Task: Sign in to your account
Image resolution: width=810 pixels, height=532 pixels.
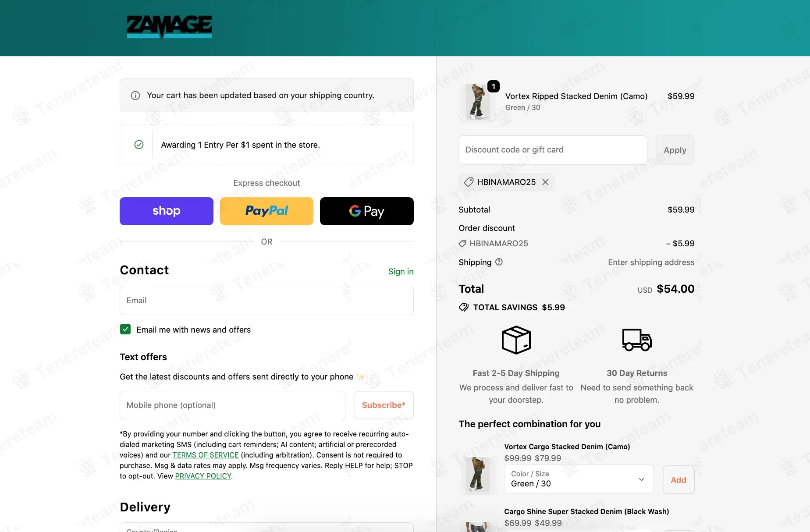Action: 401,272
